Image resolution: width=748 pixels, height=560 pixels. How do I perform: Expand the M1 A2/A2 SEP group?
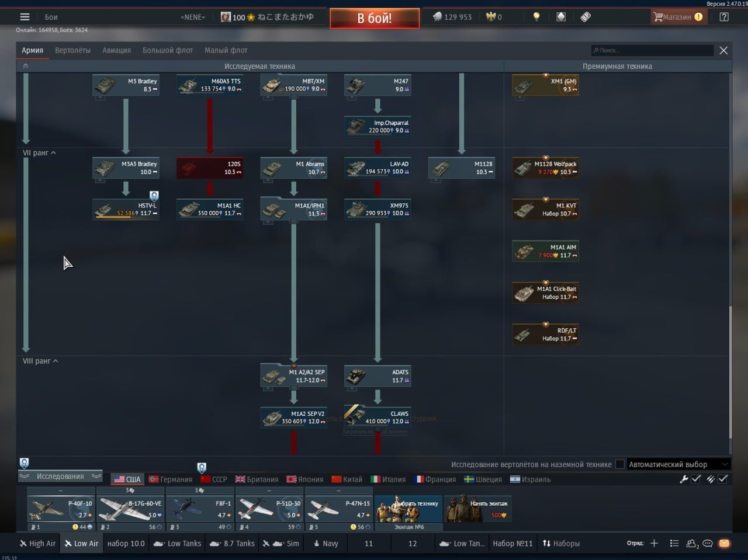click(x=294, y=376)
